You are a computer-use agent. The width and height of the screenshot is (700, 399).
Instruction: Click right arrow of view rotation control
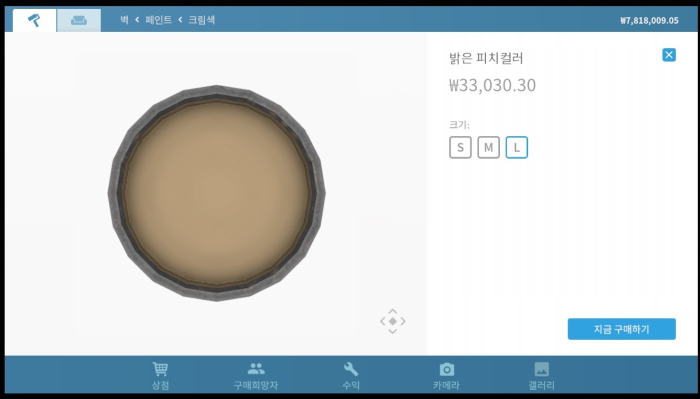click(x=403, y=321)
